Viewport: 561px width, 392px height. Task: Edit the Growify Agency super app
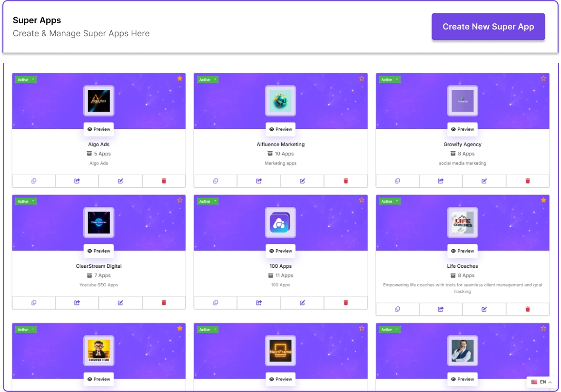pyautogui.click(x=484, y=181)
